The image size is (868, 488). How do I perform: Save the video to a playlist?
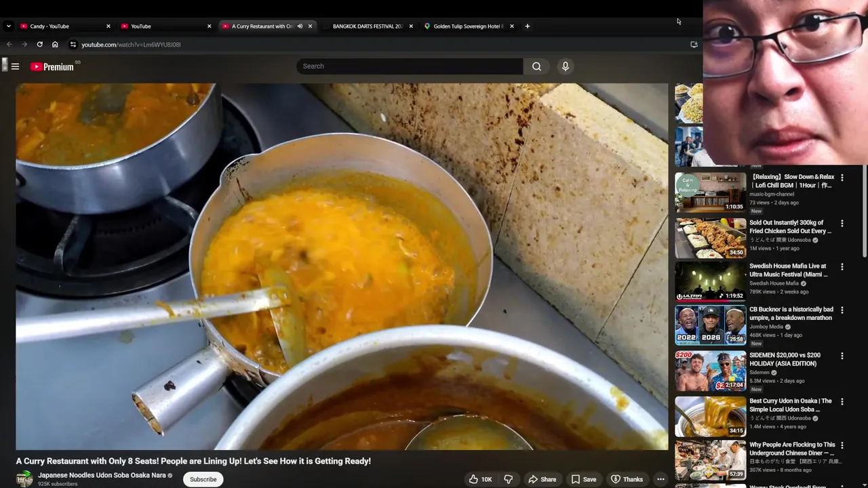click(583, 479)
